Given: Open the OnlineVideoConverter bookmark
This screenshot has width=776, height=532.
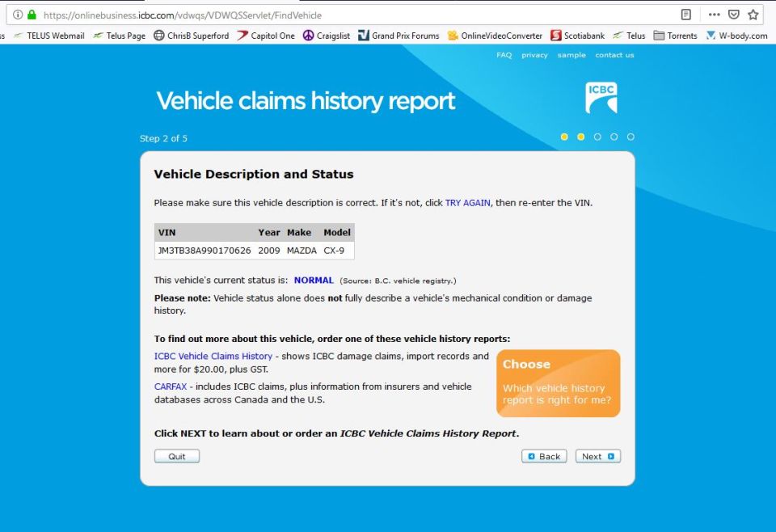Looking at the screenshot, I should (x=495, y=36).
